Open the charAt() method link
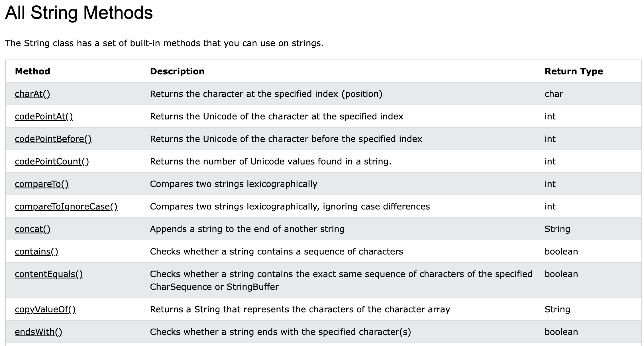Viewport: 644px width, 346px height. pyautogui.click(x=32, y=94)
